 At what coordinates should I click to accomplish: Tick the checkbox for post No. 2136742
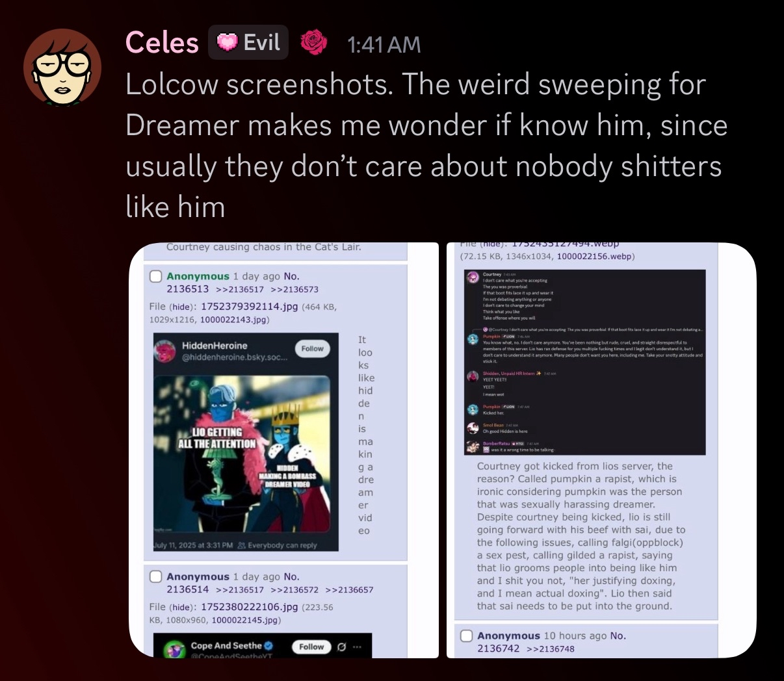click(466, 636)
